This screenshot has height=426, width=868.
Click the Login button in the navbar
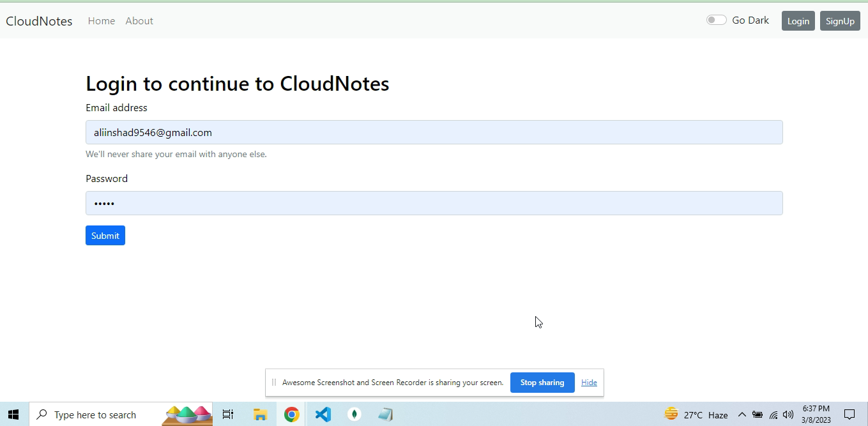pos(798,21)
